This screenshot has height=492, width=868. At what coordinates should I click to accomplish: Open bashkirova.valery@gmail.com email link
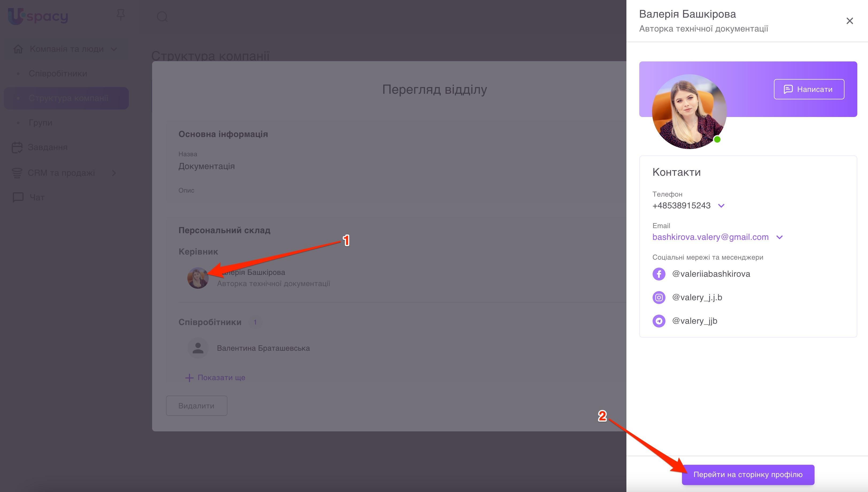pyautogui.click(x=710, y=237)
